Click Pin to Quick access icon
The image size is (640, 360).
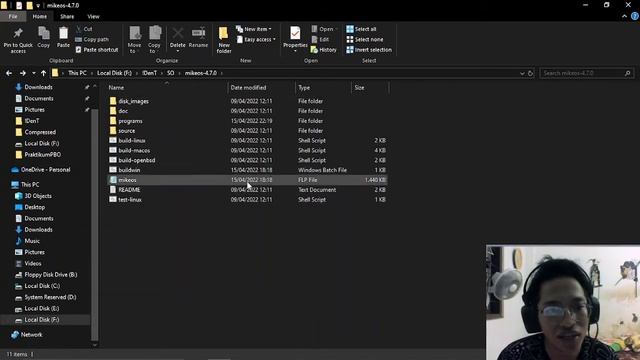click(x=18, y=40)
